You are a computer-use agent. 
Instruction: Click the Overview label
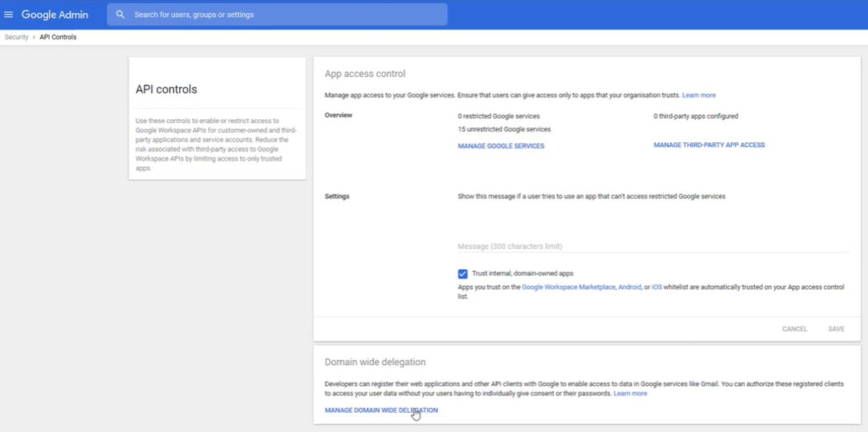[x=338, y=115]
